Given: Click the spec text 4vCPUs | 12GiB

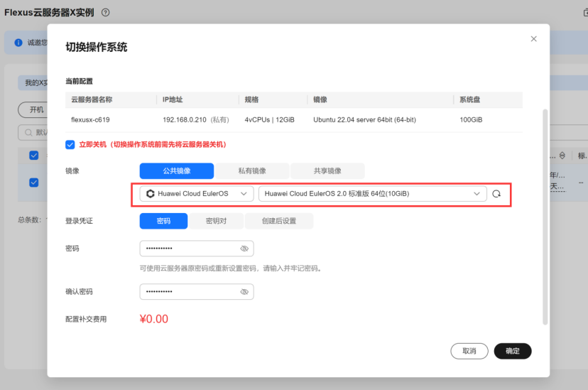Looking at the screenshot, I should [270, 120].
